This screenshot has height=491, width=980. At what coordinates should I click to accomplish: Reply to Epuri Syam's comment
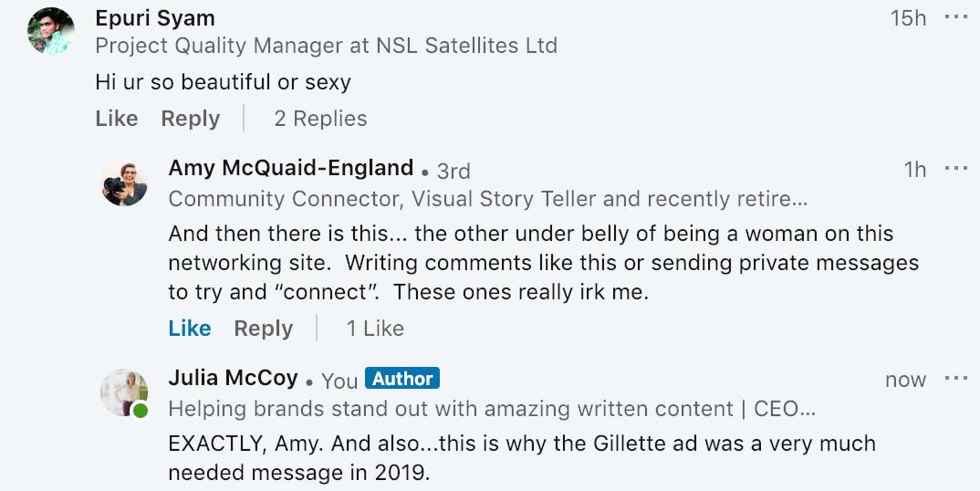[191, 119]
